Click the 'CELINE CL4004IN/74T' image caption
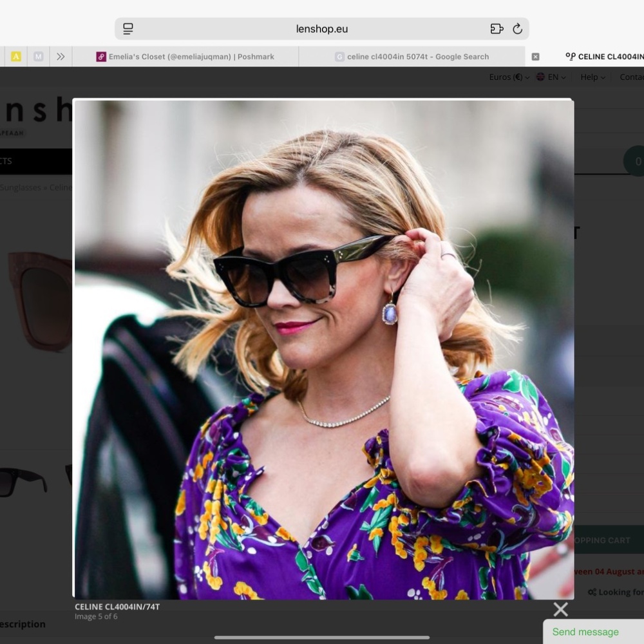The height and width of the screenshot is (644, 644). [117, 607]
